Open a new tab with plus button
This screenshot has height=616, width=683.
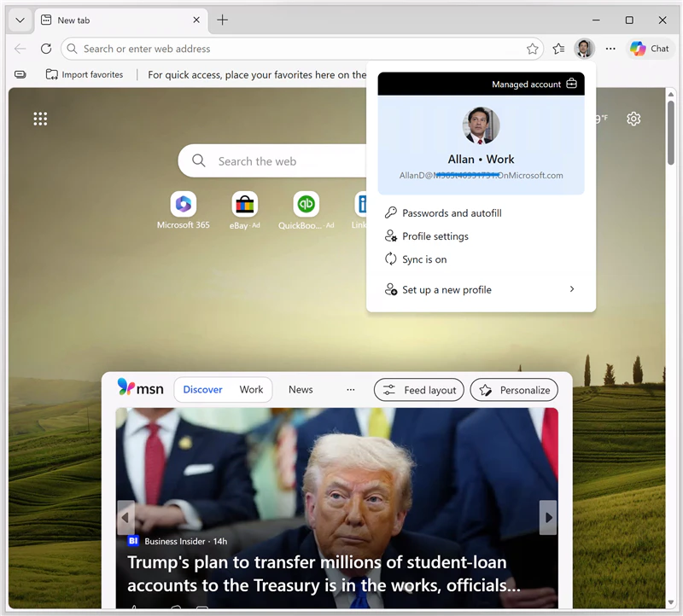(223, 20)
